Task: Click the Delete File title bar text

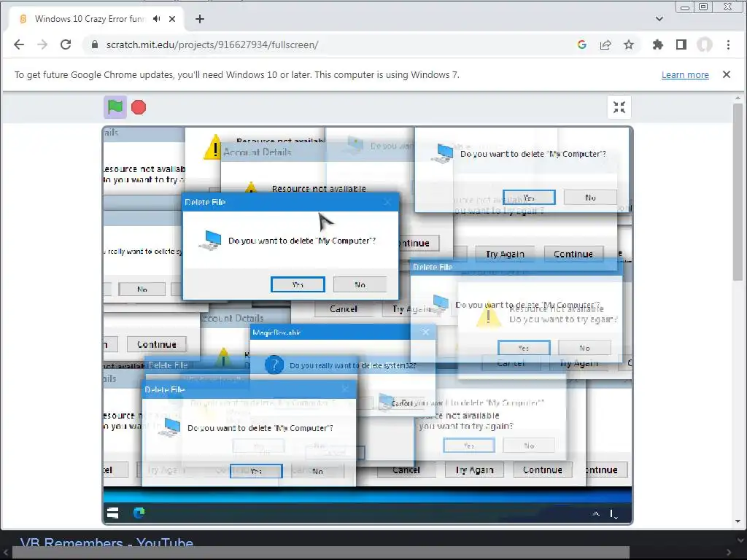Action: coord(205,202)
